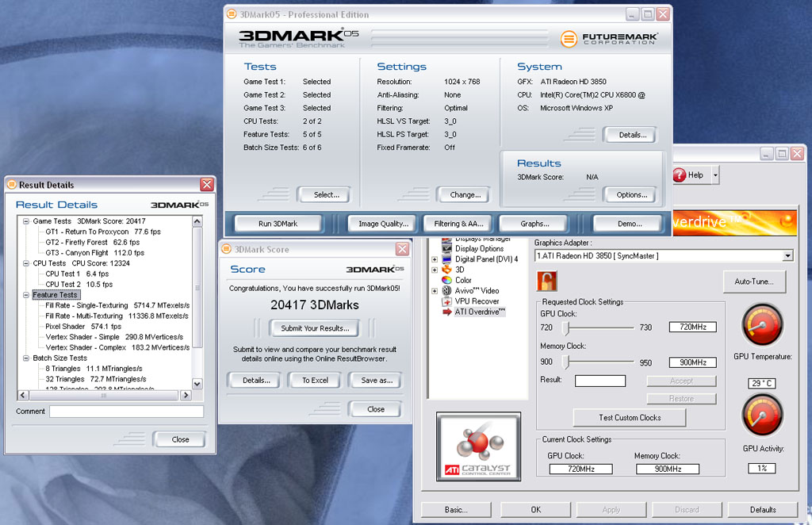Click Submit Your Results button
Image resolution: width=812 pixels, height=525 pixels.
tap(315, 328)
